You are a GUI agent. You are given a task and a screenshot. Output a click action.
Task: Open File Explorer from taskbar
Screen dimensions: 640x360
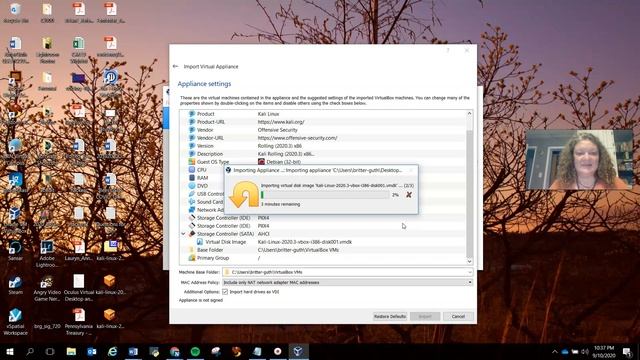(71, 351)
